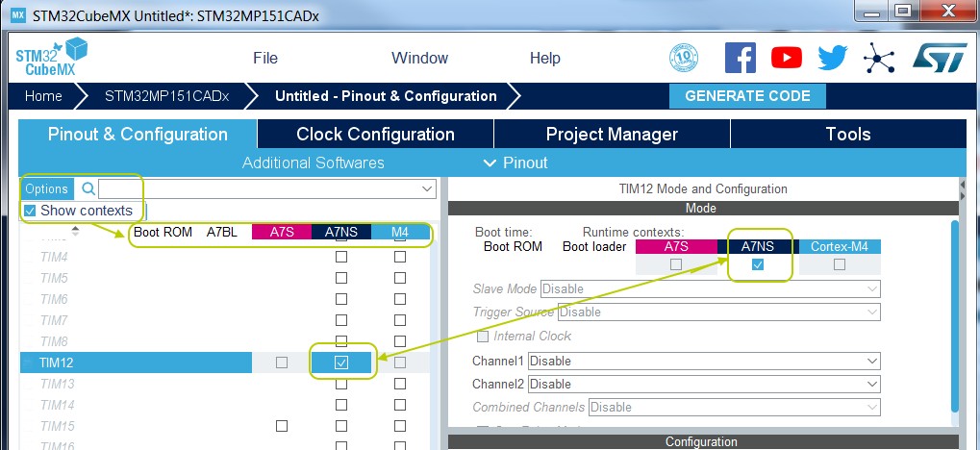The image size is (980, 450).
Task: Open the Channel1 dropdown
Action: coord(704,361)
